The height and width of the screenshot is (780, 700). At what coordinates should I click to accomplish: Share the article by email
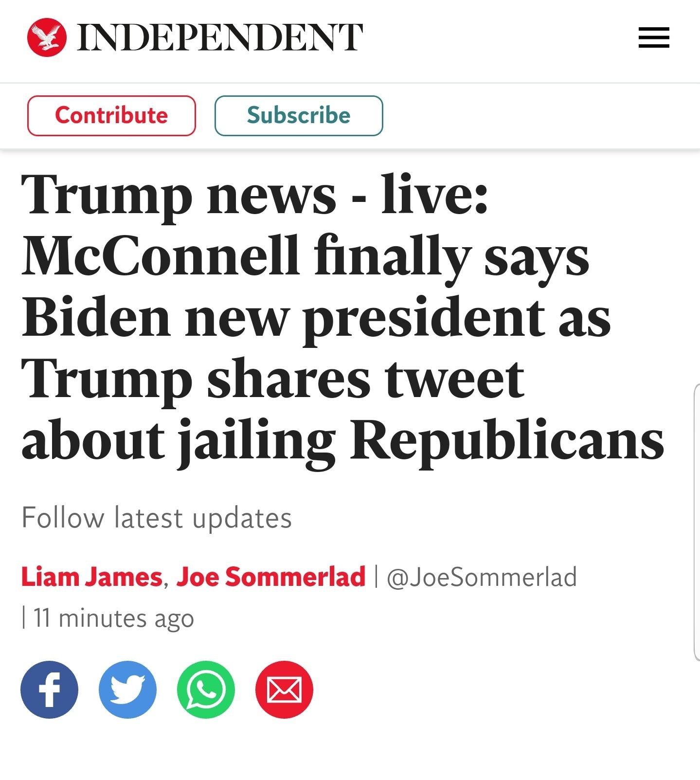[284, 689]
